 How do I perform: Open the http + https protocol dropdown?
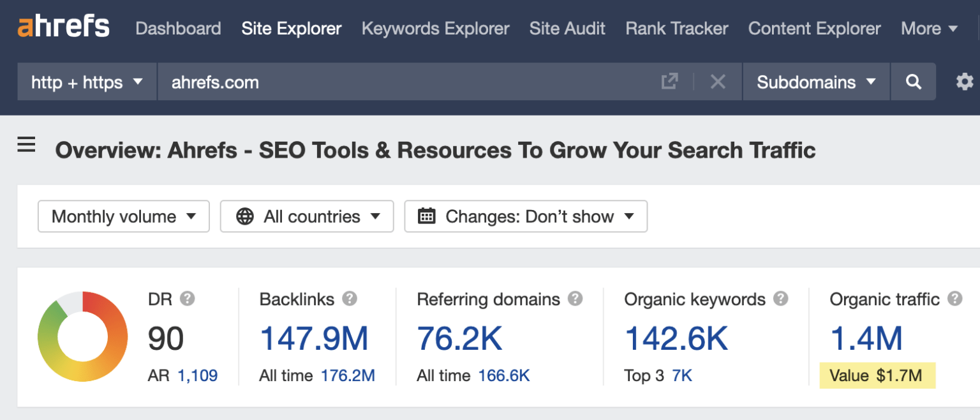[86, 82]
